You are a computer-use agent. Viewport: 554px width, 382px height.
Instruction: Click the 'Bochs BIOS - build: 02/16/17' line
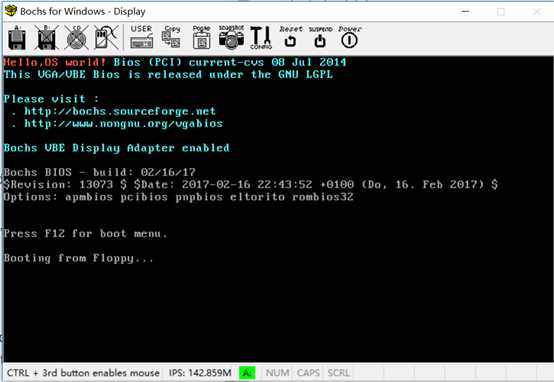pyautogui.click(x=100, y=172)
